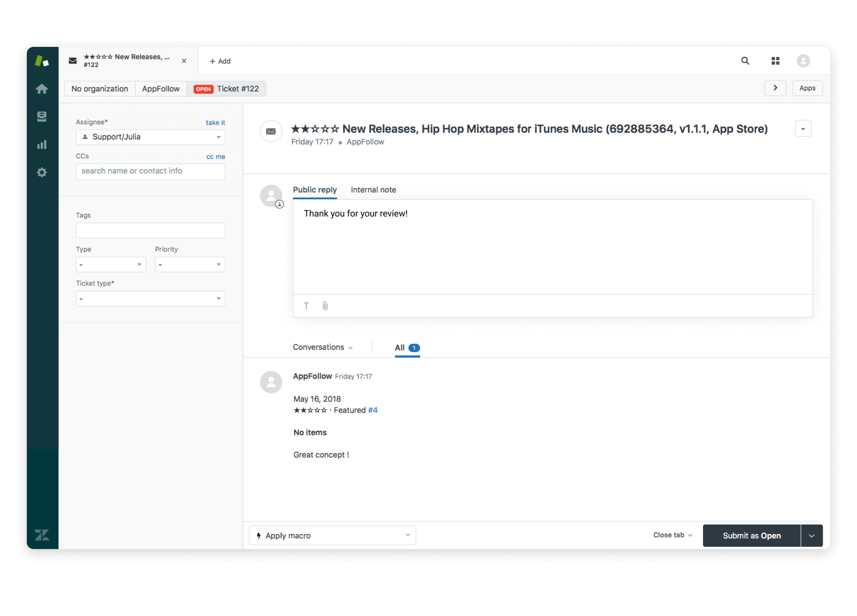Click the tickets/inbox sidebar icon
The image size is (857, 616).
click(43, 116)
